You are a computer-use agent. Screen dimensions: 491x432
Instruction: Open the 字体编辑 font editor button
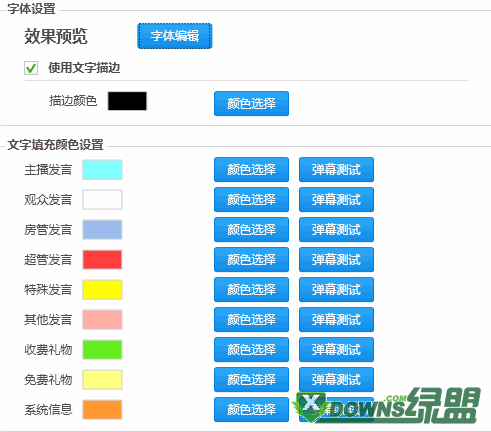click(175, 36)
